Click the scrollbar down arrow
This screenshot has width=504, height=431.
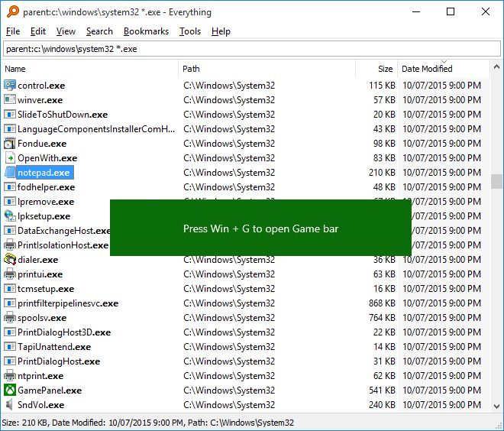tap(496, 407)
